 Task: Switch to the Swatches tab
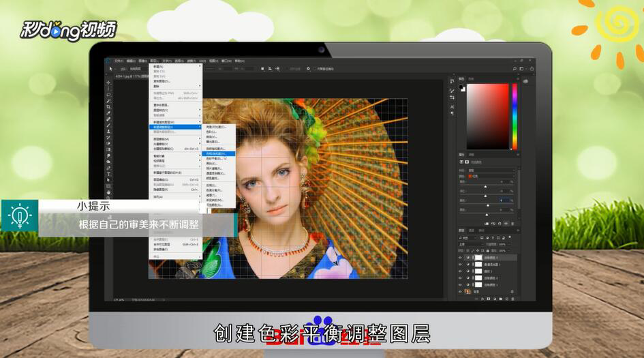(471, 78)
